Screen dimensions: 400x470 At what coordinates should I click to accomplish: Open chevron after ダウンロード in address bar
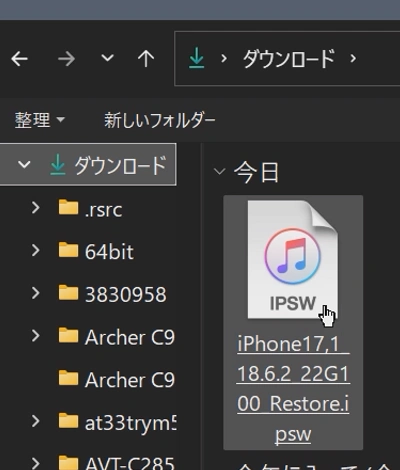(x=353, y=59)
